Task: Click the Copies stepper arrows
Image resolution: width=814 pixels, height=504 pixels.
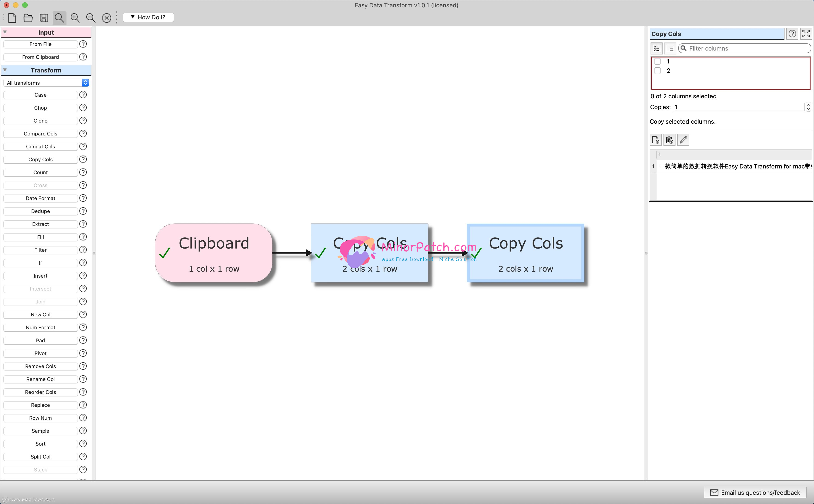Action: click(808, 107)
